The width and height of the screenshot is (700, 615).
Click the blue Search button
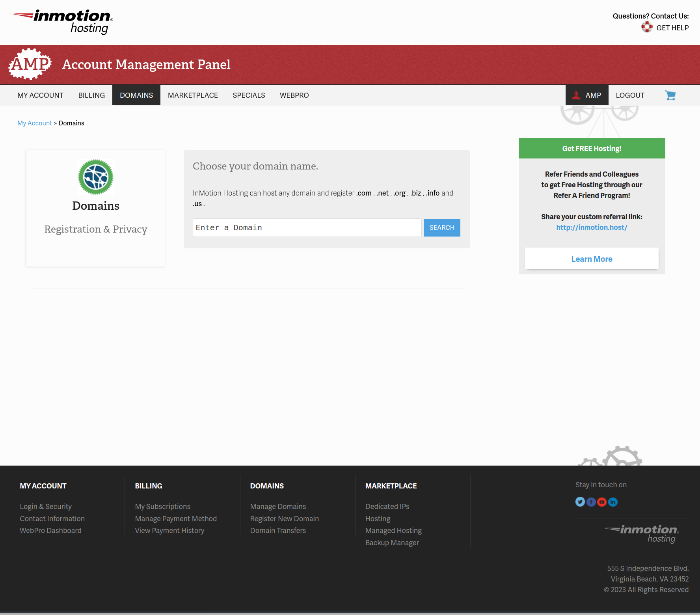[x=442, y=228]
